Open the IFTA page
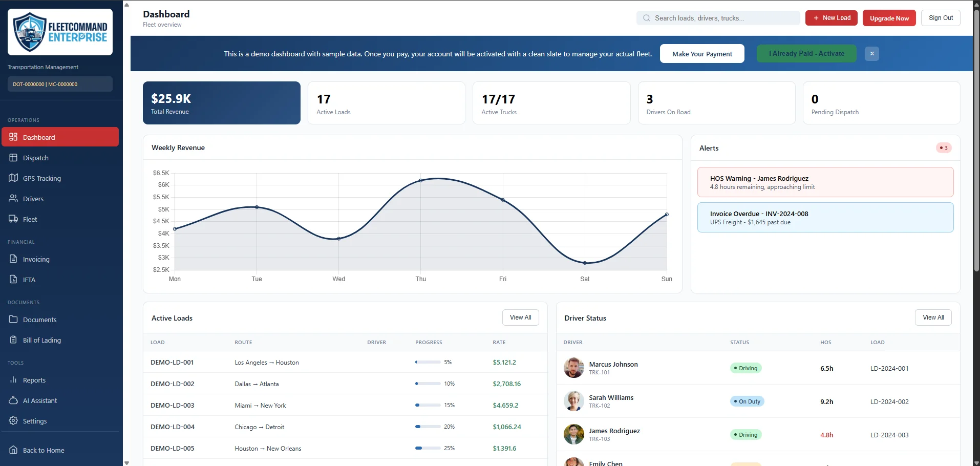This screenshot has height=466, width=980. (60, 280)
